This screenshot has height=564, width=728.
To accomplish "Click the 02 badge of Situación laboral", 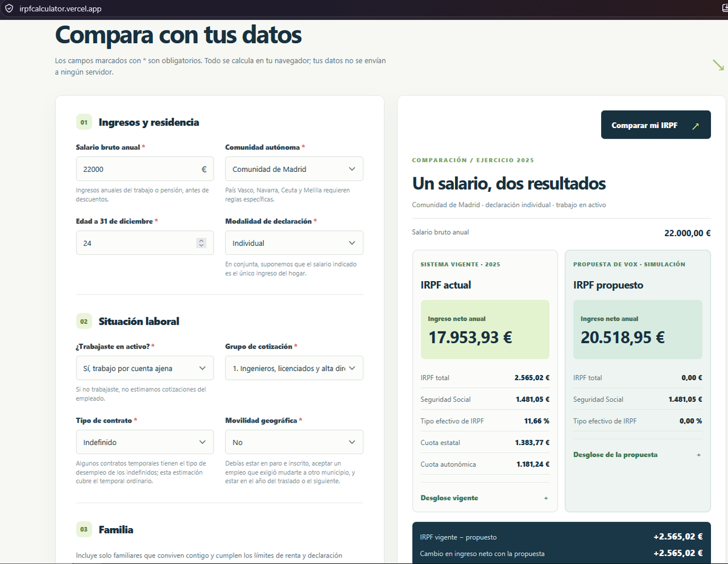I will pos(84,321).
